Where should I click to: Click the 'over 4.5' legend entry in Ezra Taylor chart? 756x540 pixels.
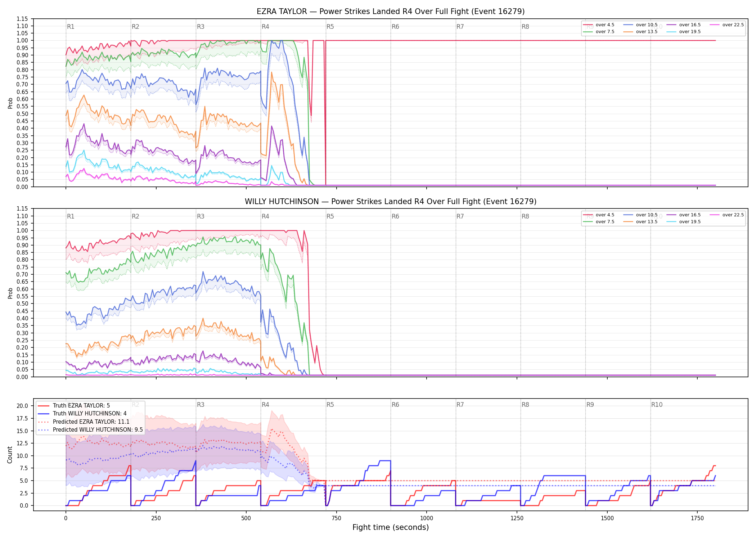599,25
